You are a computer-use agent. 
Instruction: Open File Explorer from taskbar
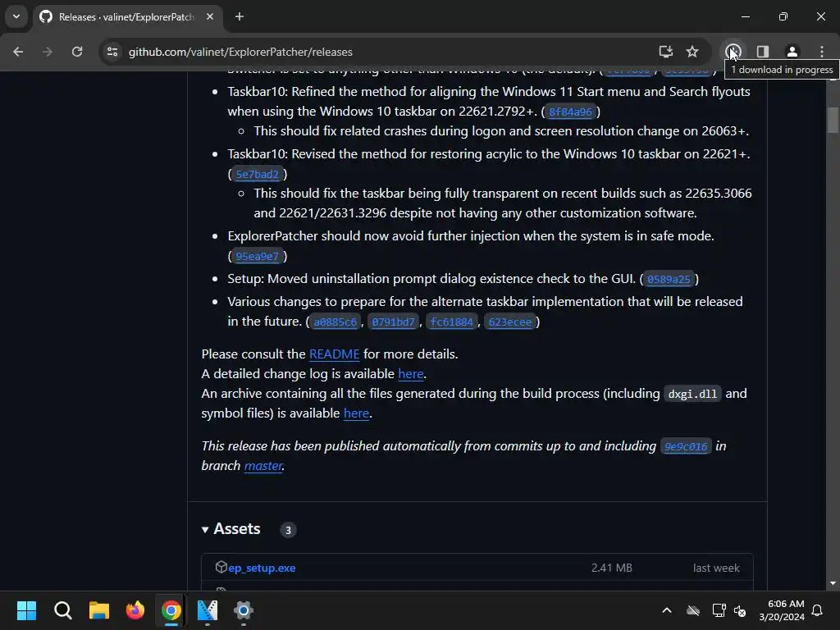(x=99, y=610)
